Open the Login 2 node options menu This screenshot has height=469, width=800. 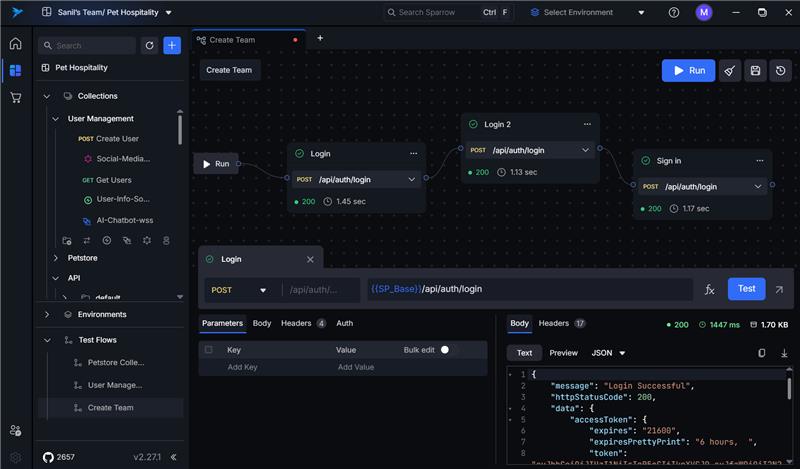point(587,124)
